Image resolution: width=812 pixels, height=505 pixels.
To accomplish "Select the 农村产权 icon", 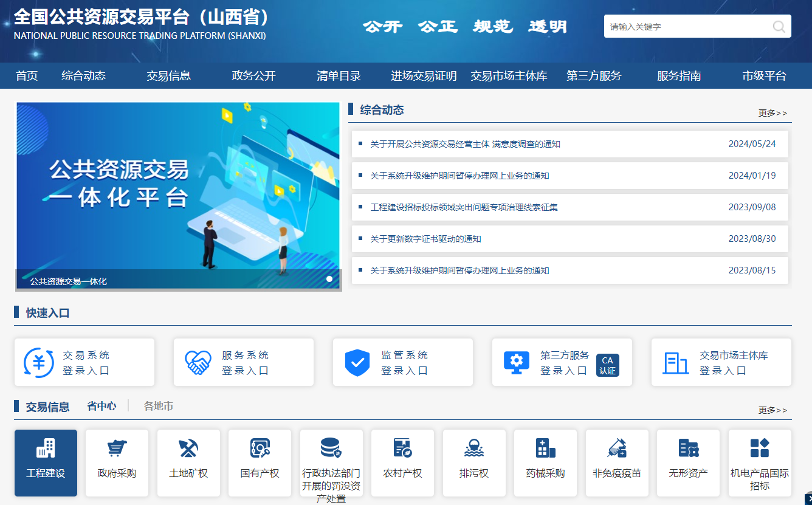I will coord(402,449).
